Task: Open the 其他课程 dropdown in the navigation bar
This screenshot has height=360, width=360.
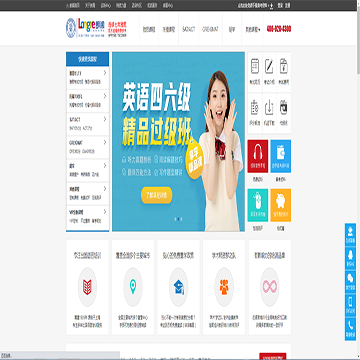Action: tap(253, 29)
